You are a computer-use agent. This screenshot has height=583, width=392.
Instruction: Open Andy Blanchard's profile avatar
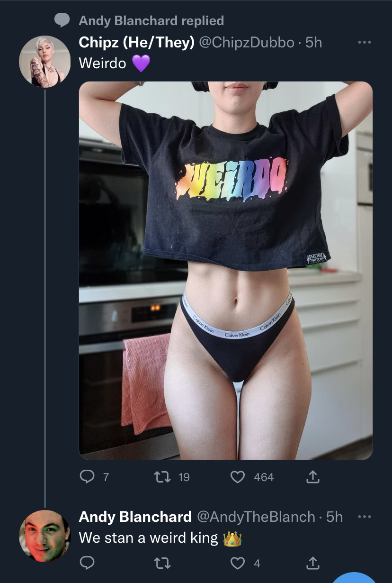pyautogui.click(x=45, y=536)
